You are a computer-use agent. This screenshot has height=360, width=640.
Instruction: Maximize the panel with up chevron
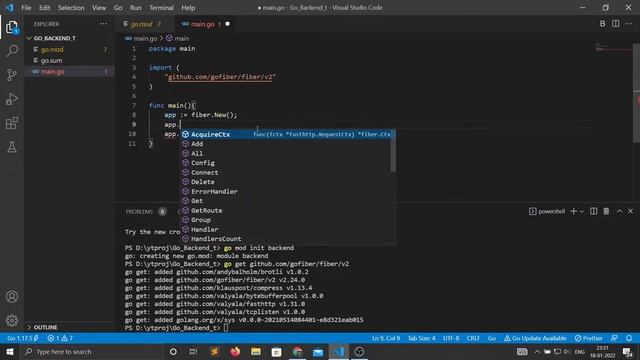(x=619, y=211)
